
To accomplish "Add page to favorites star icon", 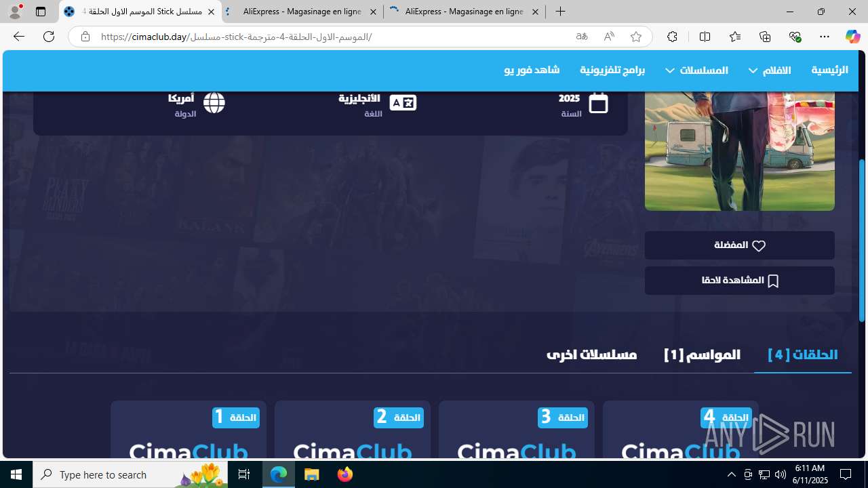I will click(636, 37).
